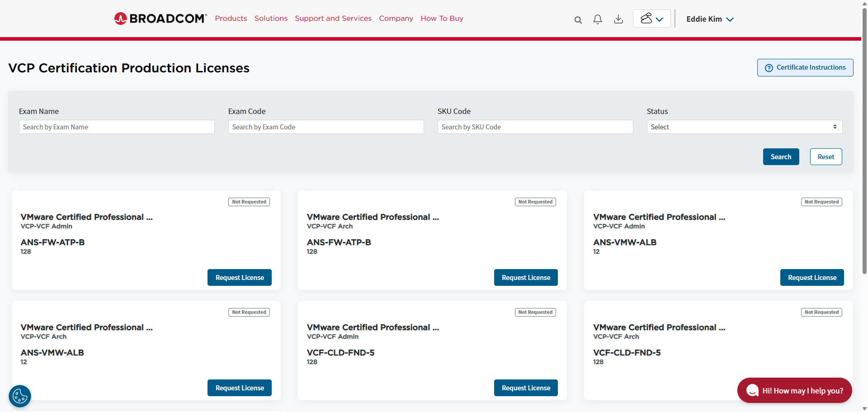This screenshot has height=412, width=868.
Task: Open notifications bell icon
Action: click(x=598, y=19)
